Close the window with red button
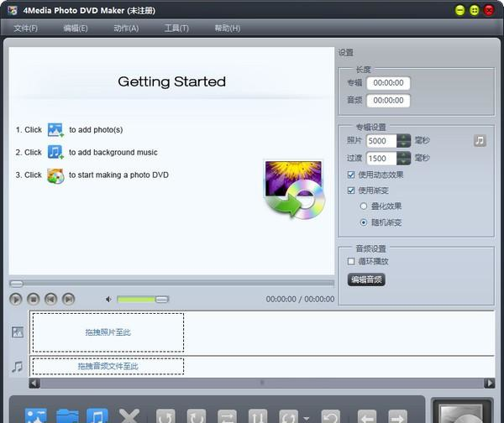 [x=489, y=10]
